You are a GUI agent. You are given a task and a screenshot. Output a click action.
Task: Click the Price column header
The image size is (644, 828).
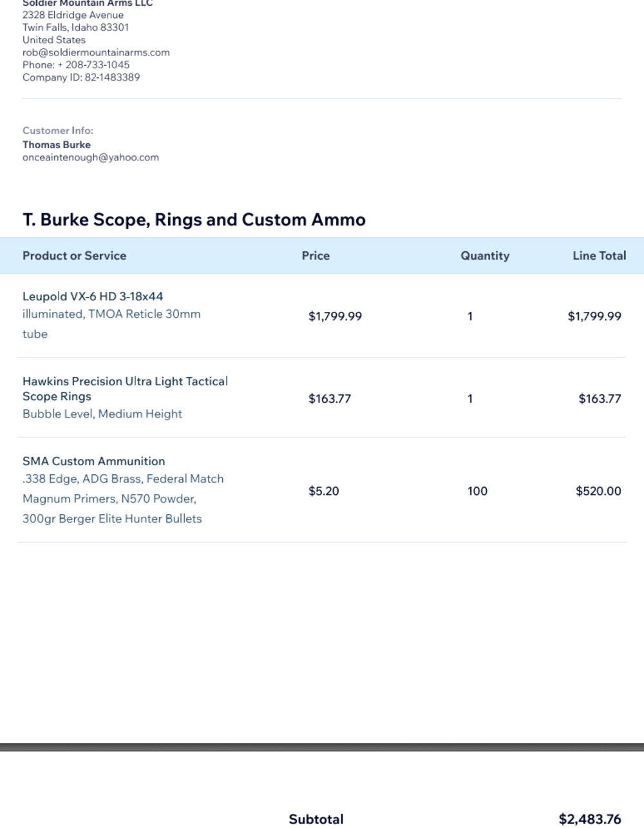point(316,255)
